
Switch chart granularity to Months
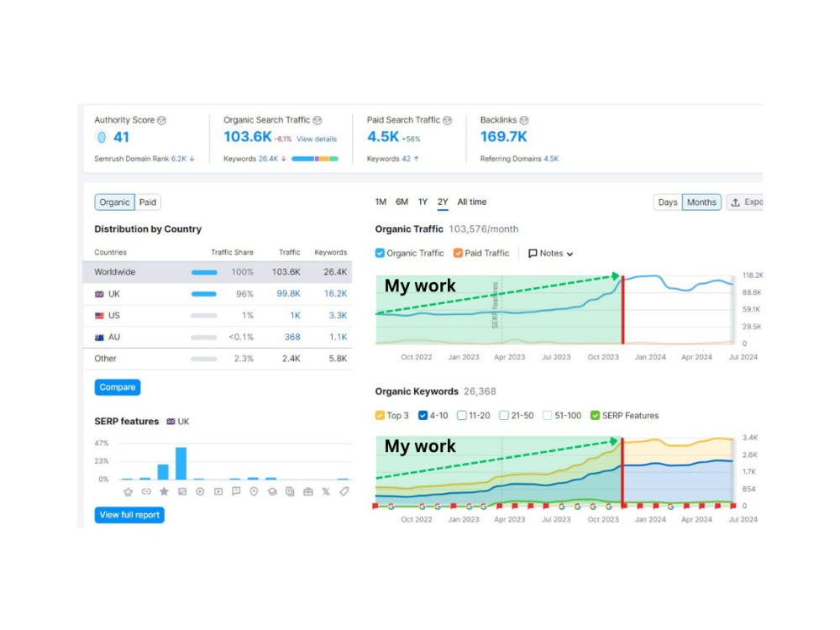(701, 202)
